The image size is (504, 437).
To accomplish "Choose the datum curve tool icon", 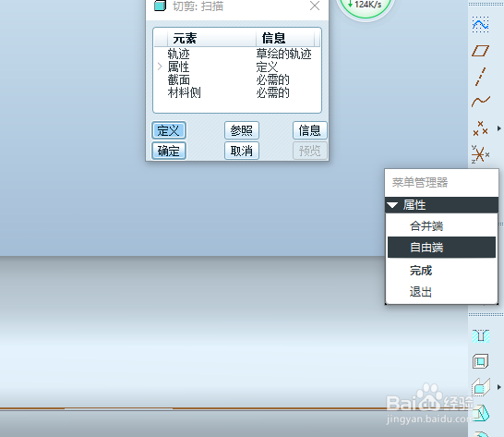I will [481, 102].
